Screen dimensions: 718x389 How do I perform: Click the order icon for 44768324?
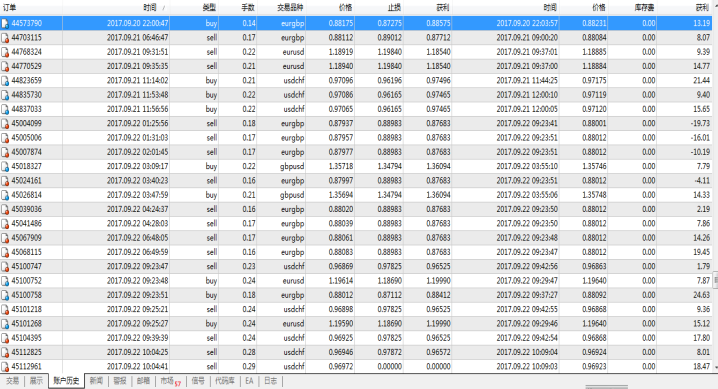point(5,52)
